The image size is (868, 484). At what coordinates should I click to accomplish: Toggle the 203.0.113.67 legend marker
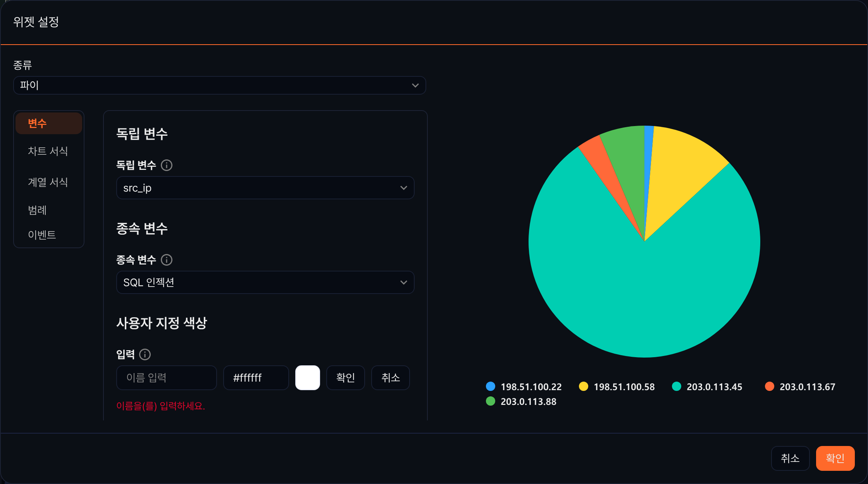tap(770, 386)
